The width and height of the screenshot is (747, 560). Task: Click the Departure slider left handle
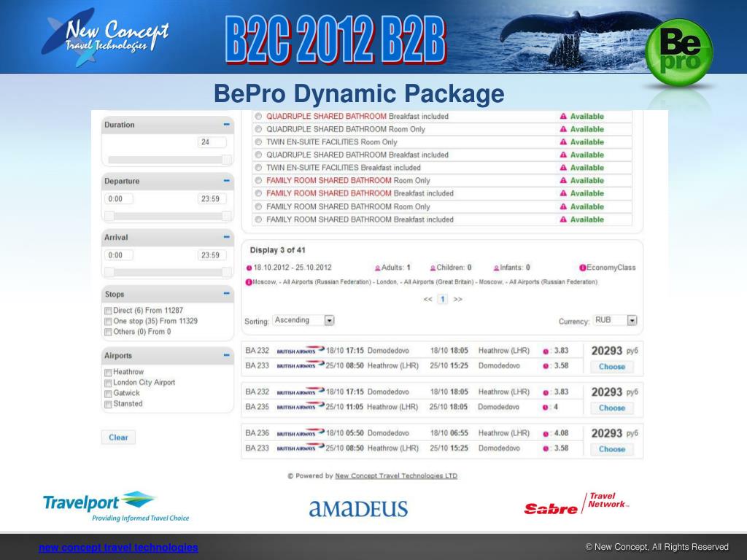[x=109, y=216]
